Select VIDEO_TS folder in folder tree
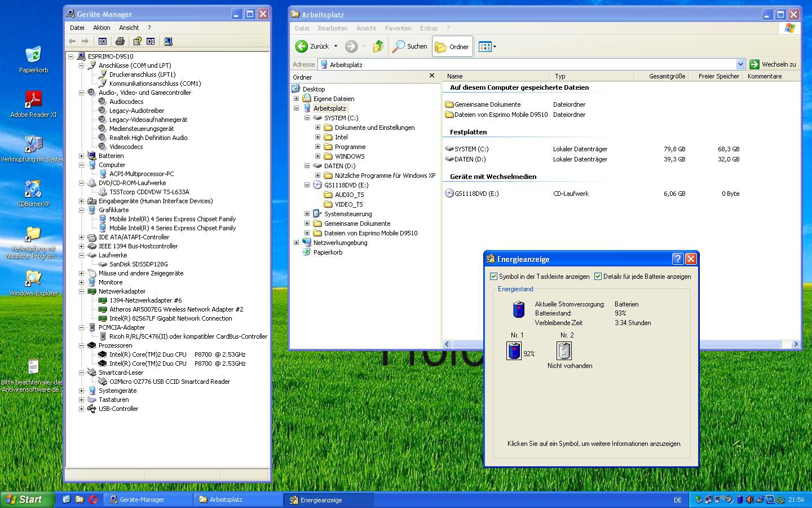This screenshot has width=812, height=508. click(x=349, y=204)
